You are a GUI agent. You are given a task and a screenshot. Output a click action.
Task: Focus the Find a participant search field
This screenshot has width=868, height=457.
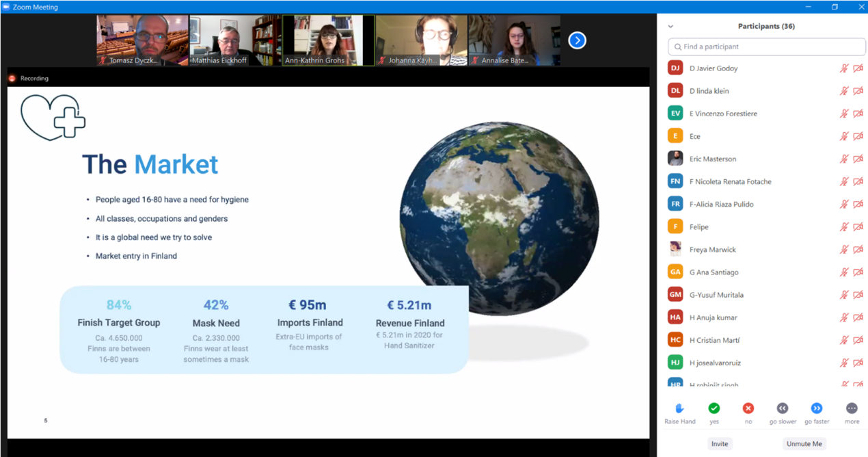click(x=767, y=47)
